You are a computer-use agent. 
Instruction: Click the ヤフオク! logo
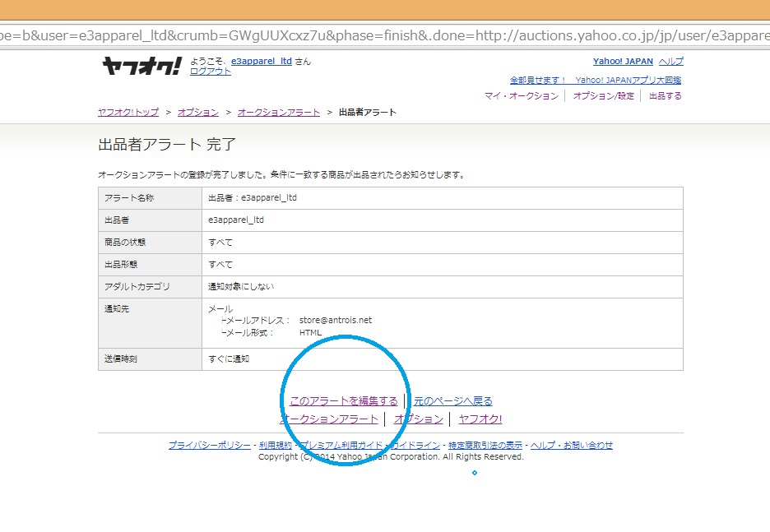pyautogui.click(x=141, y=66)
